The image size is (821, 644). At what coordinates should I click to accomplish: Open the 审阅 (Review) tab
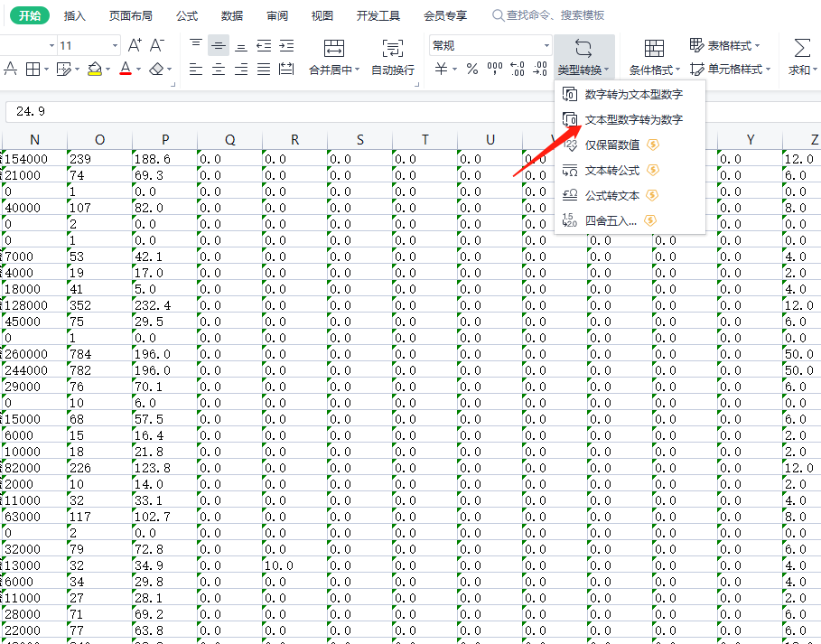(277, 15)
